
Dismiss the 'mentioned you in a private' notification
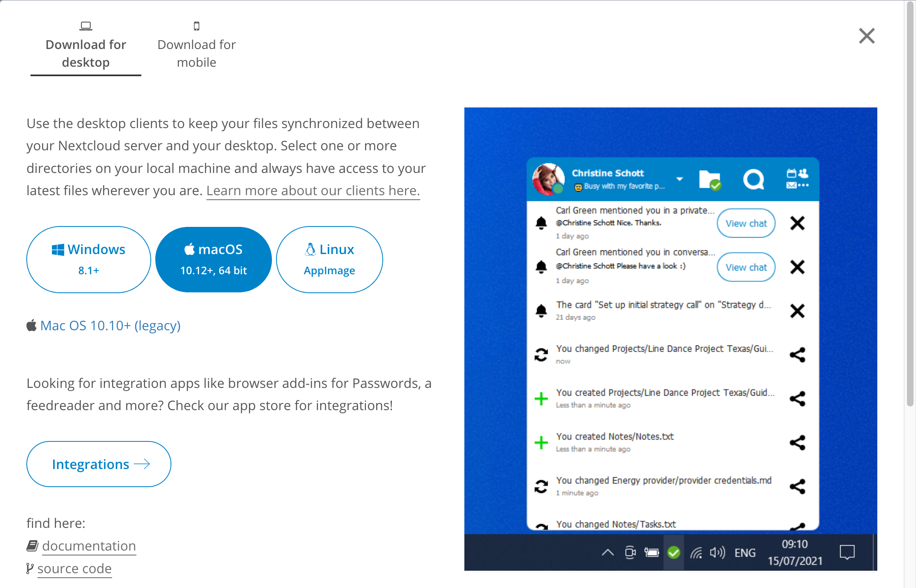797,223
